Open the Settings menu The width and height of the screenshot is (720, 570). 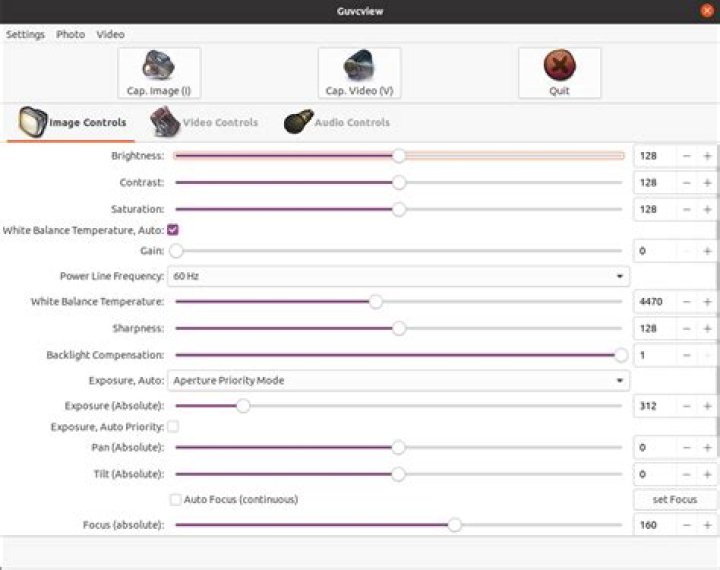(x=25, y=34)
